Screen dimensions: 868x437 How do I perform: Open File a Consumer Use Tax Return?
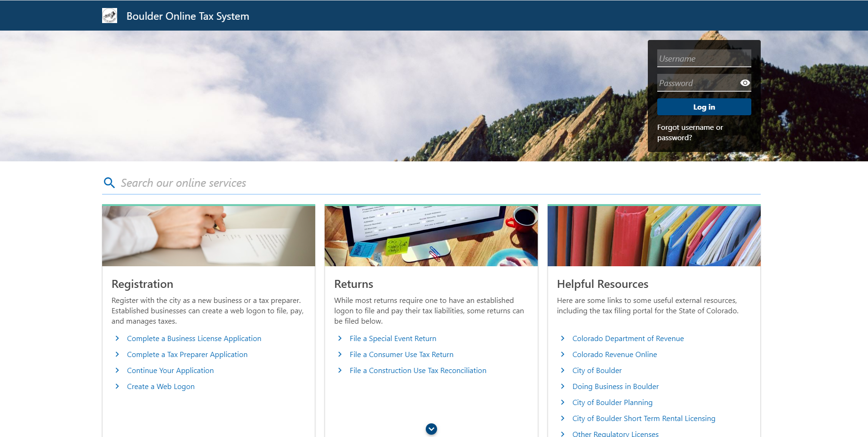click(x=401, y=355)
